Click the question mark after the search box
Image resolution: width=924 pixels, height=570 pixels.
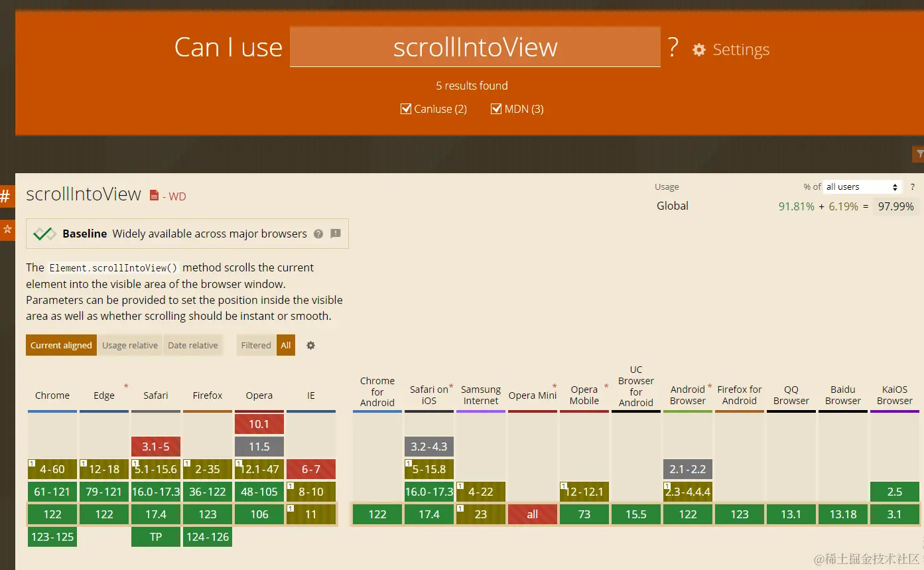673,47
